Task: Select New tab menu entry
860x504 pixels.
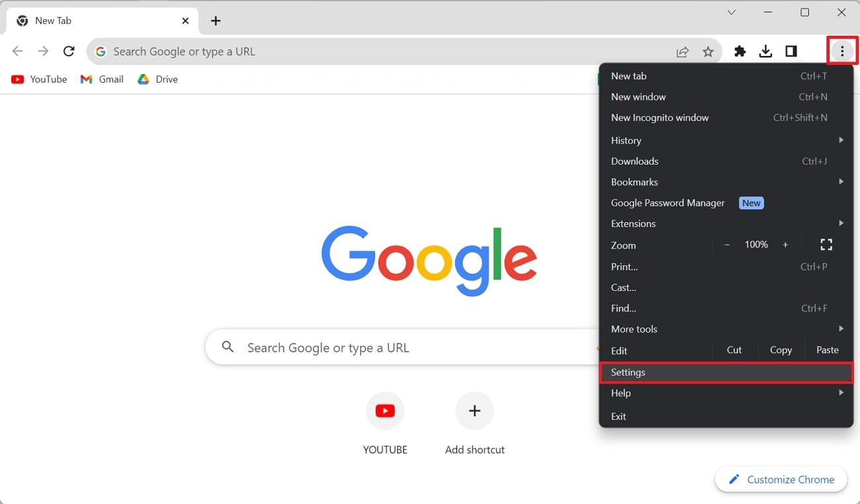Action: [726, 76]
